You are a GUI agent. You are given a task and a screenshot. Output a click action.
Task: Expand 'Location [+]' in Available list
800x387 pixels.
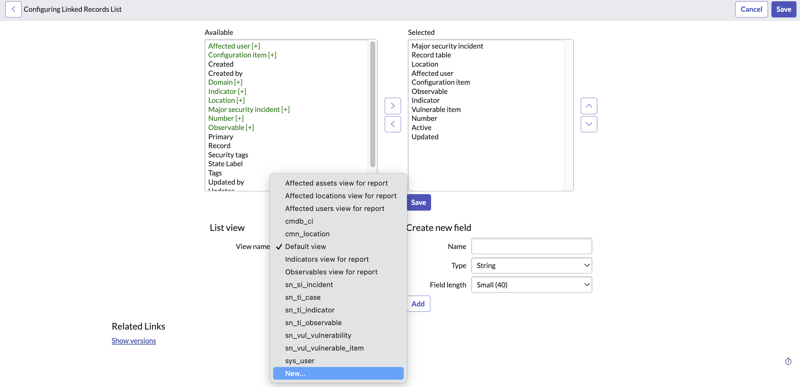pos(227,100)
